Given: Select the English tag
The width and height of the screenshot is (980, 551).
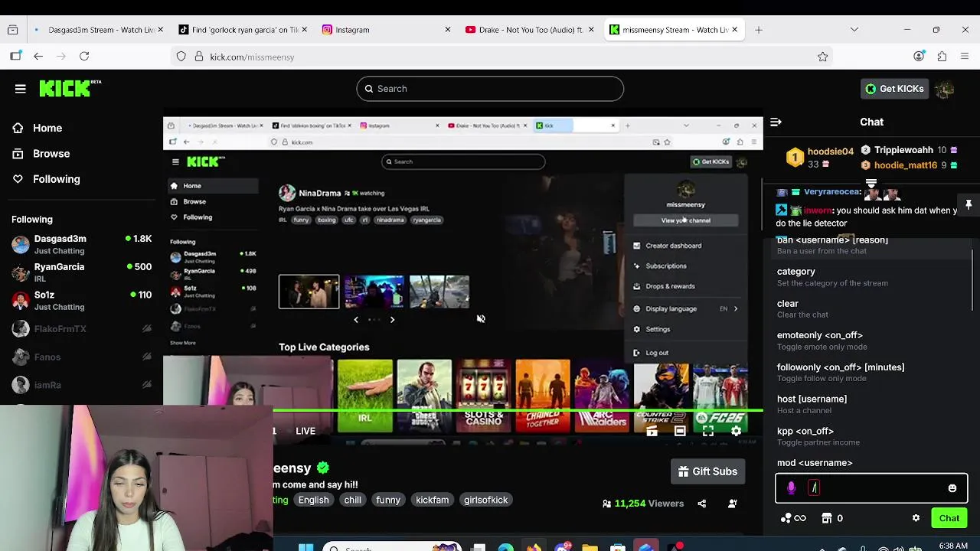Looking at the screenshot, I should [314, 500].
